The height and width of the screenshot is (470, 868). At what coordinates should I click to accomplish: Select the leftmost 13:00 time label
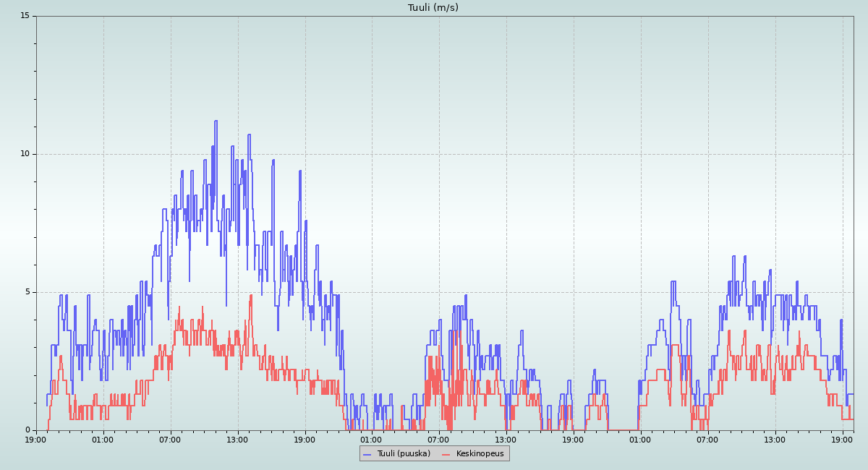tap(237, 440)
